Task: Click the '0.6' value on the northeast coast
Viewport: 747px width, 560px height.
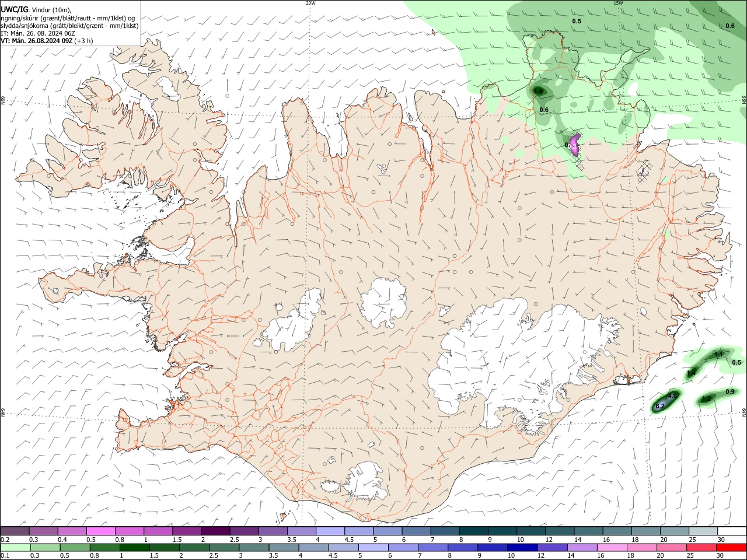Action: [544, 110]
